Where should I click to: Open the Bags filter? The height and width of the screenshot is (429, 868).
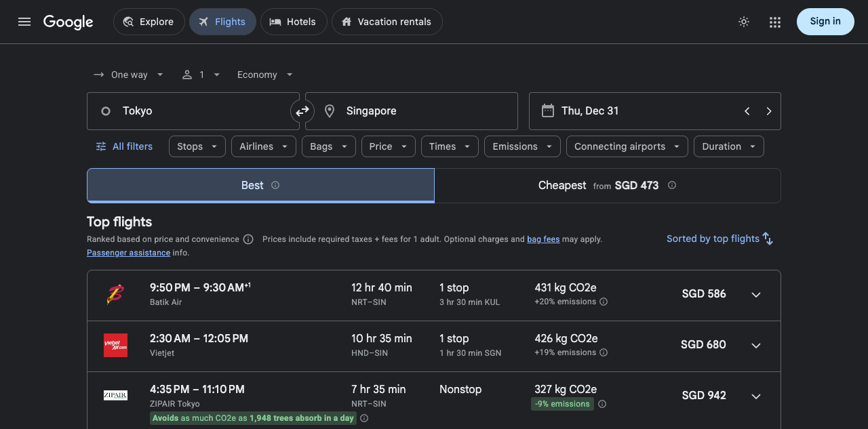click(x=329, y=146)
